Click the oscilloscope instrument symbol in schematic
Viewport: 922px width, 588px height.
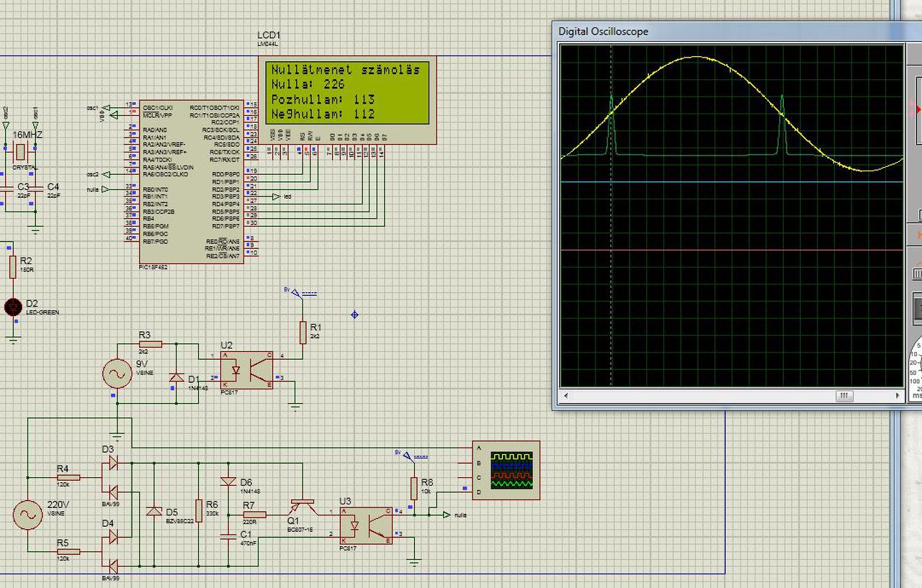[506, 469]
